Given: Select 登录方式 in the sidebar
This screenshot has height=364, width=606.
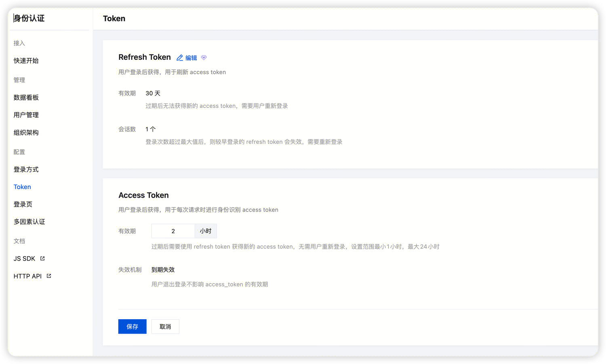Looking at the screenshot, I should 26,169.
